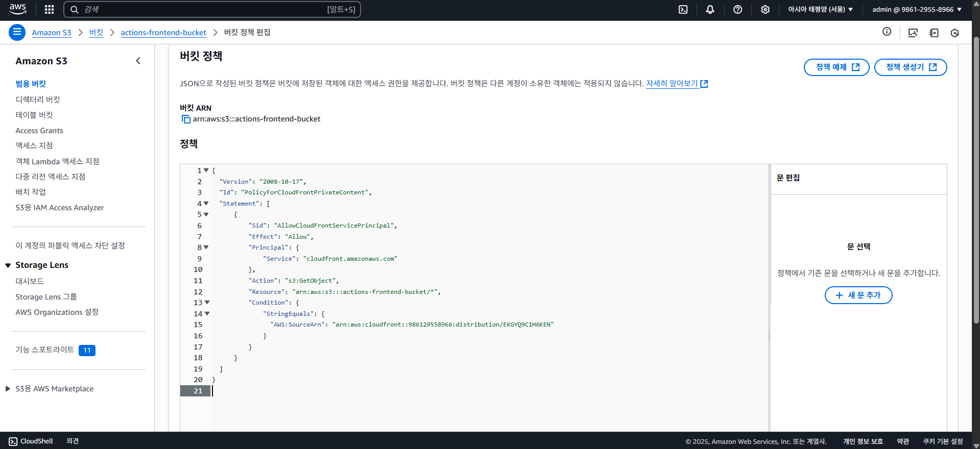The width and height of the screenshot is (980, 449).
Task: Open Storage Lens 대시보드
Action: pyautogui.click(x=30, y=281)
